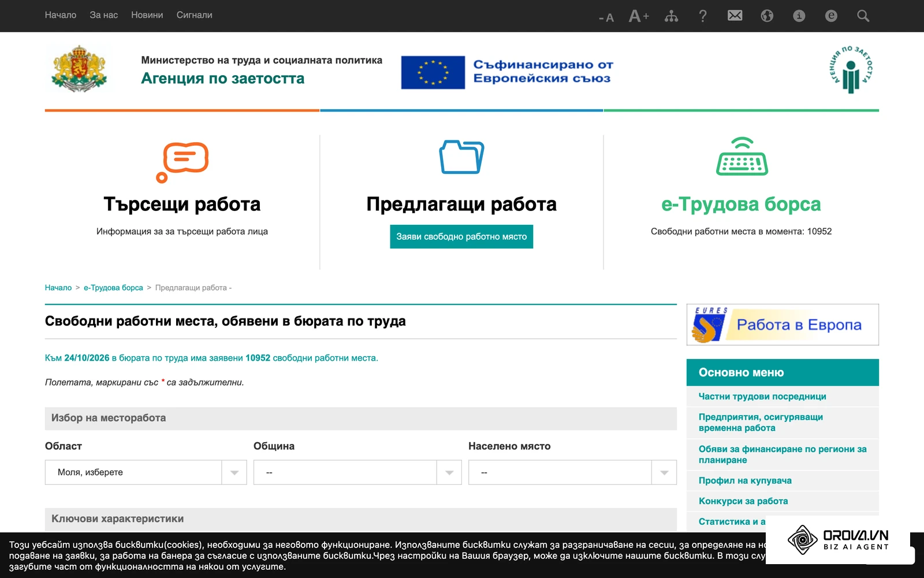This screenshot has width=924, height=578.
Task: Click the circular 'e' icon
Action: (831, 16)
